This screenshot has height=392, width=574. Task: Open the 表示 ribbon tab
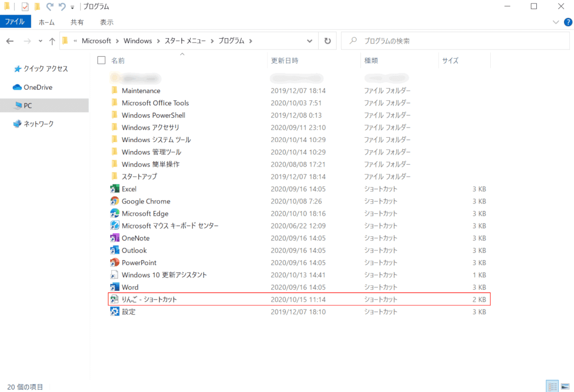[x=107, y=23]
